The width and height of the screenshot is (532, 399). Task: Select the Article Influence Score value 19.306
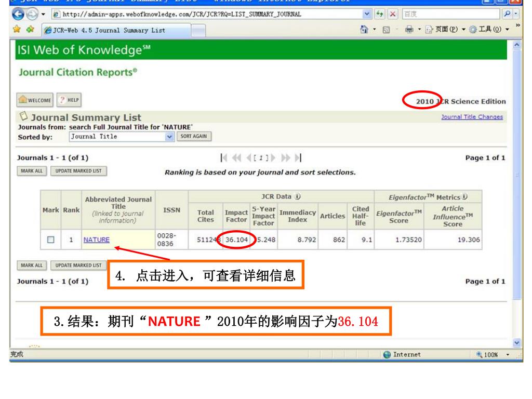tap(469, 240)
